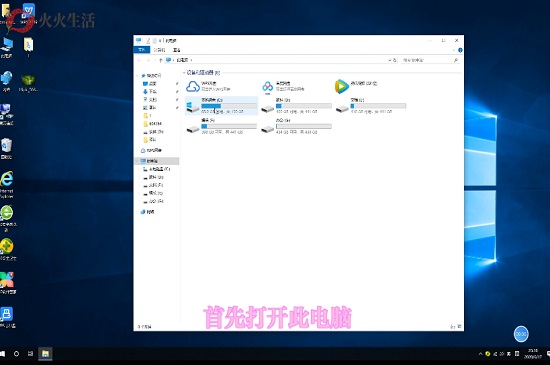550x365 pixels.
Task: Click the Refresh button in address bar
Action: 395,60
